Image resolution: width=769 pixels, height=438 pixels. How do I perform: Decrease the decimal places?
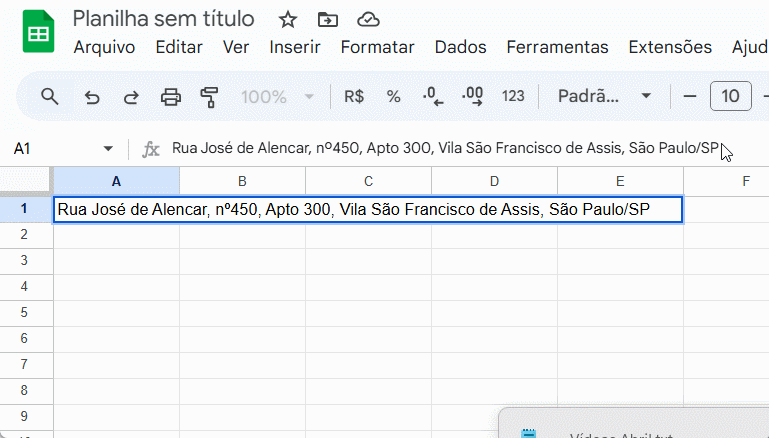point(433,96)
